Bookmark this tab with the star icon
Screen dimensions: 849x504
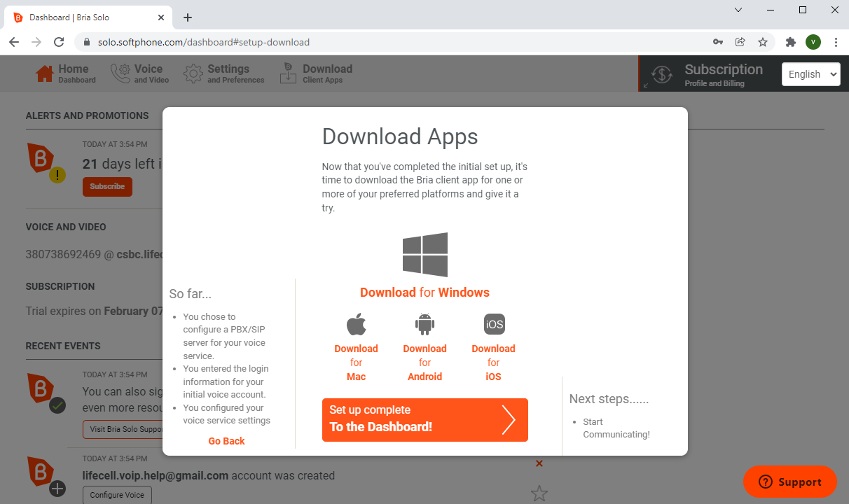click(x=763, y=42)
